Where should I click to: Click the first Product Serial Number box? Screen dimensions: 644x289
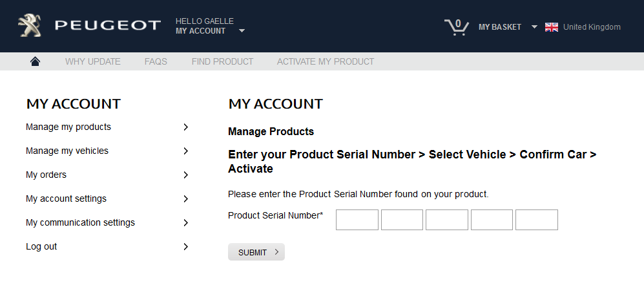(357, 220)
